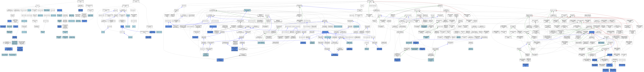Select the retinoic acid binding node
Screen dimensions: 644x72
[x=43, y=32]
